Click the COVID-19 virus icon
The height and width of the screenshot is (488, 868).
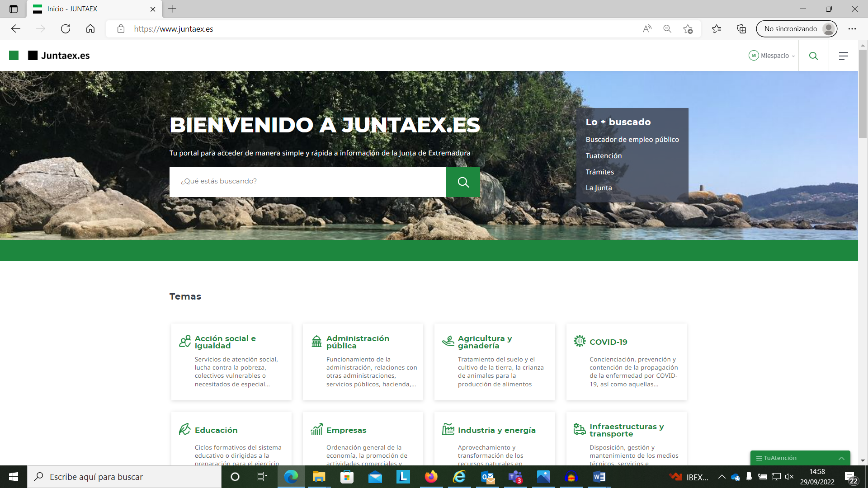tap(580, 341)
